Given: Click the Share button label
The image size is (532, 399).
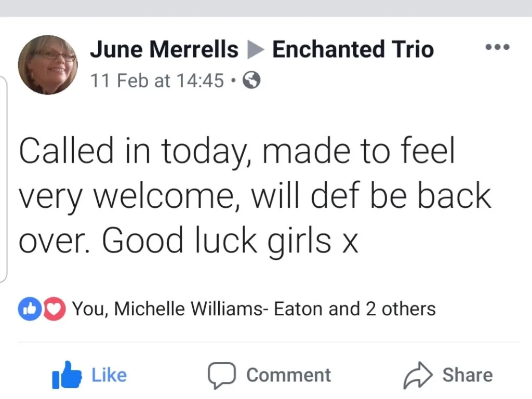Looking at the screenshot, I should click(468, 375).
